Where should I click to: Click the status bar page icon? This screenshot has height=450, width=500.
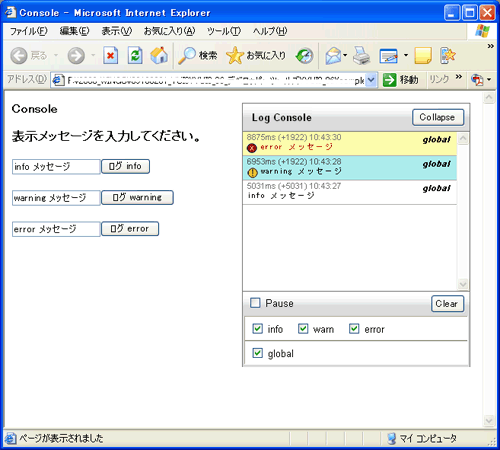tap(11, 438)
